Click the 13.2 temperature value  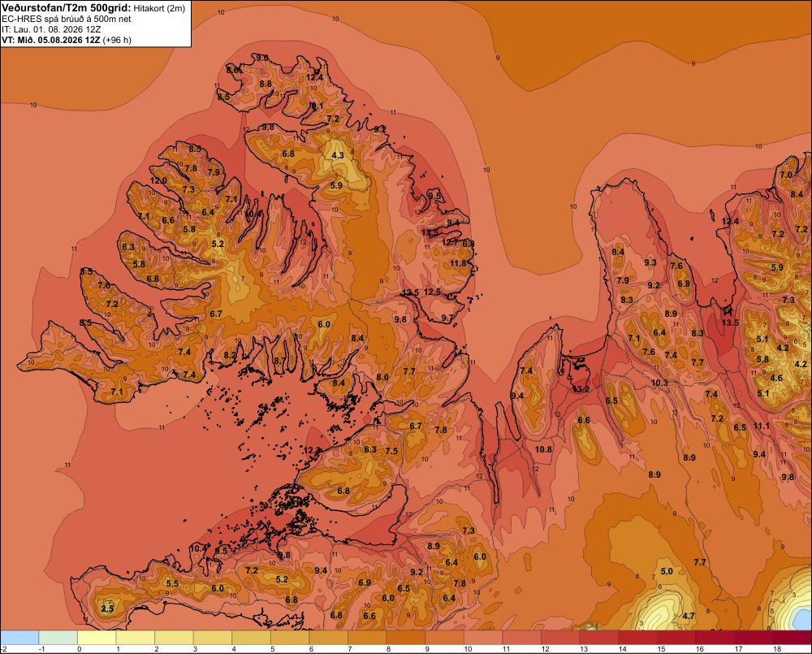click(x=581, y=389)
